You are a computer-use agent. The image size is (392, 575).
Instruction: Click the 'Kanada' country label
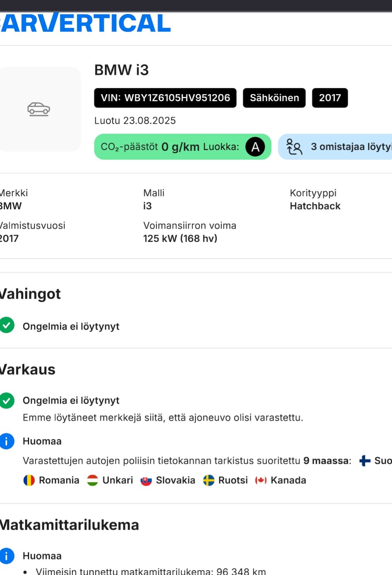(x=289, y=480)
